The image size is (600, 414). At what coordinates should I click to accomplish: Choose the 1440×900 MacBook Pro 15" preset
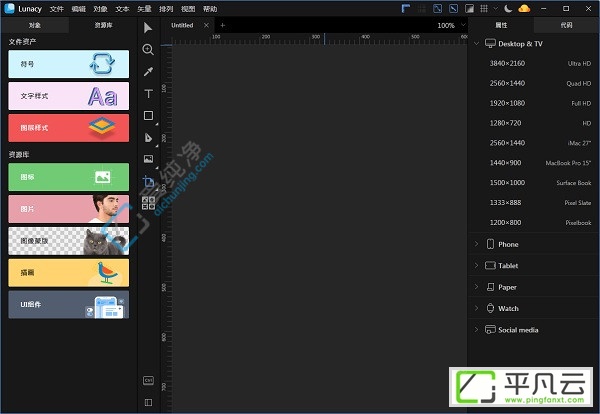535,163
